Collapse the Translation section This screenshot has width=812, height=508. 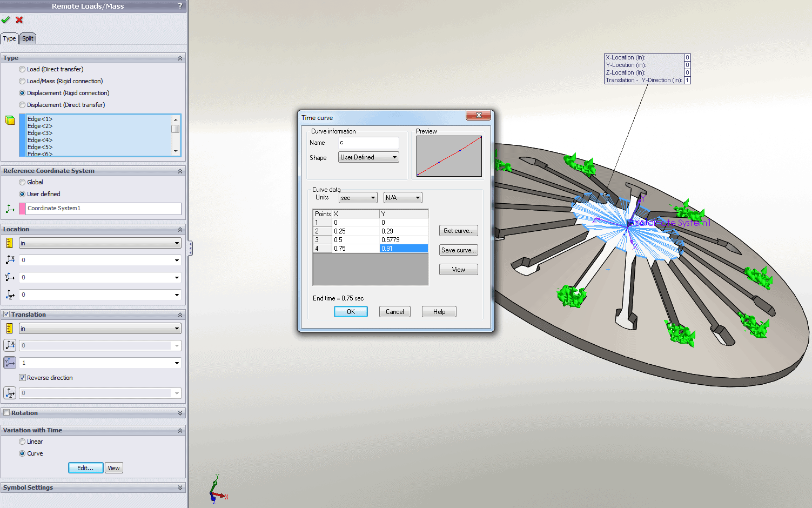(x=180, y=315)
